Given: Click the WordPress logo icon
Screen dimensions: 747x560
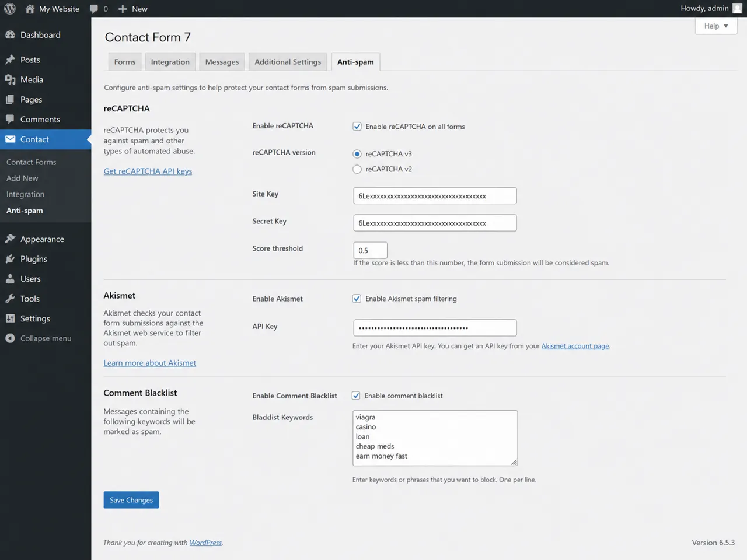Looking at the screenshot, I should [x=10, y=9].
